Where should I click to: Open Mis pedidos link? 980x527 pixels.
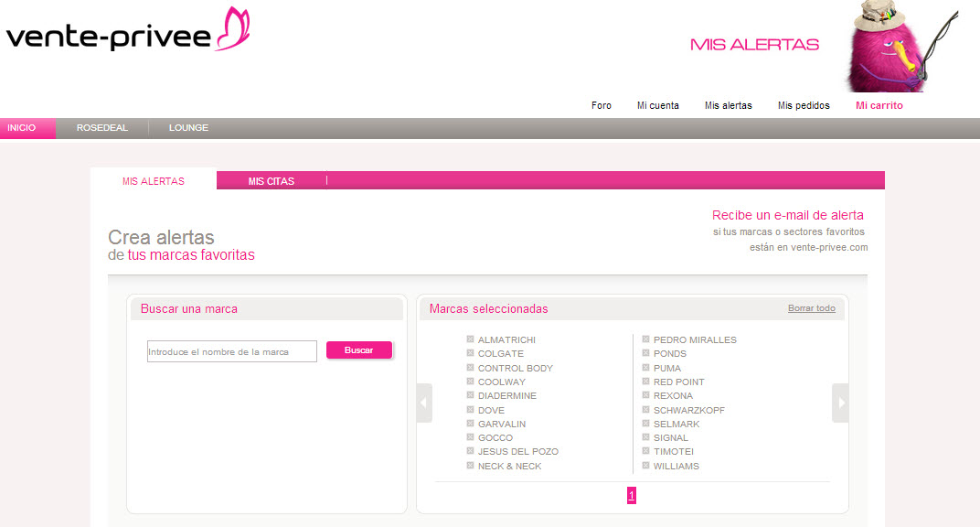[x=804, y=105]
